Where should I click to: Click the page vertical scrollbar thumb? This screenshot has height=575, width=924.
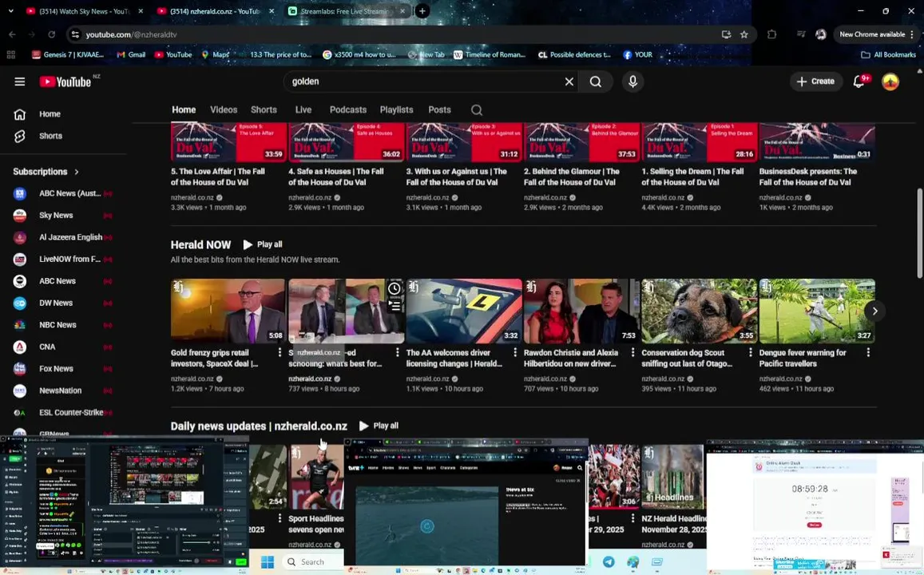(x=920, y=232)
